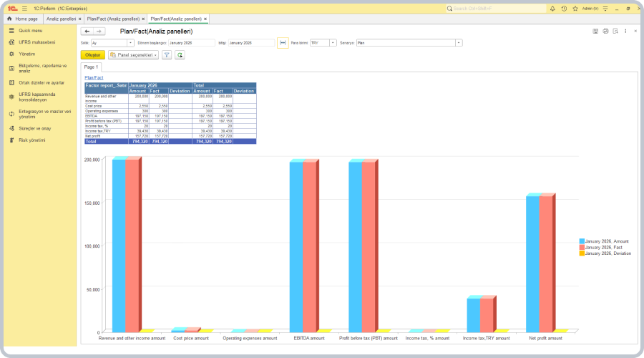Open the history clock icon
Screen dimensions: 644x358
point(564,9)
